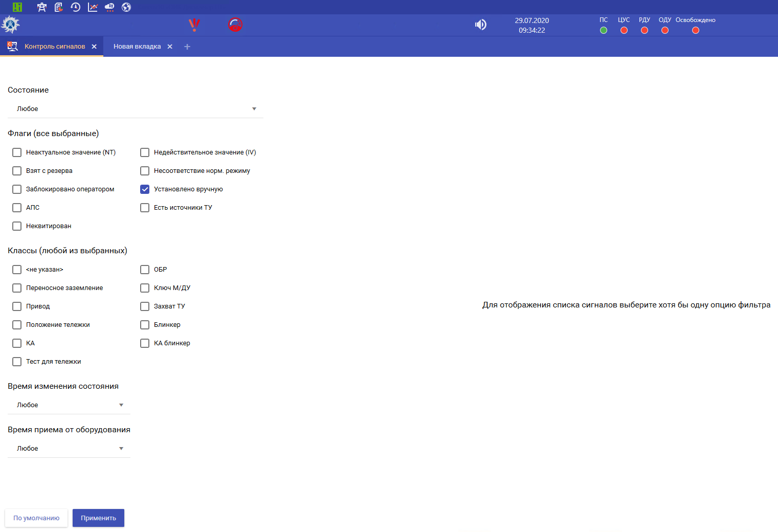Open the report document icon
The width and height of the screenshot is (778, 532).
[59, 7]
